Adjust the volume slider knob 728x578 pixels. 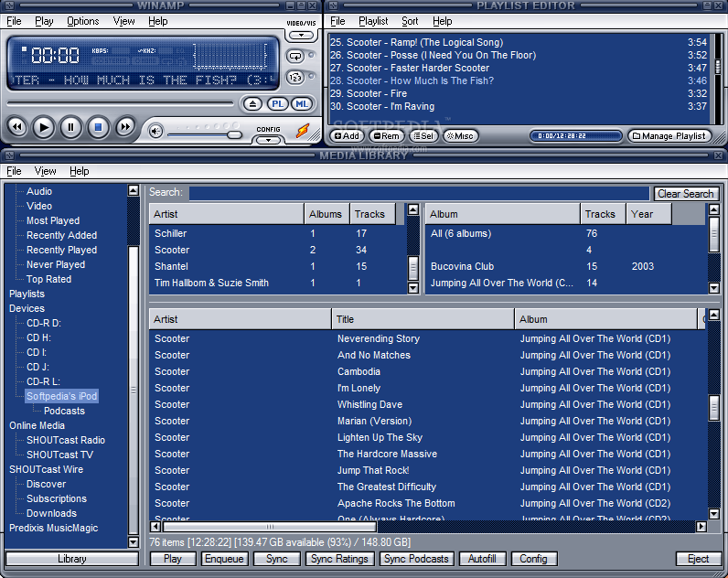(x=234, y=134)
